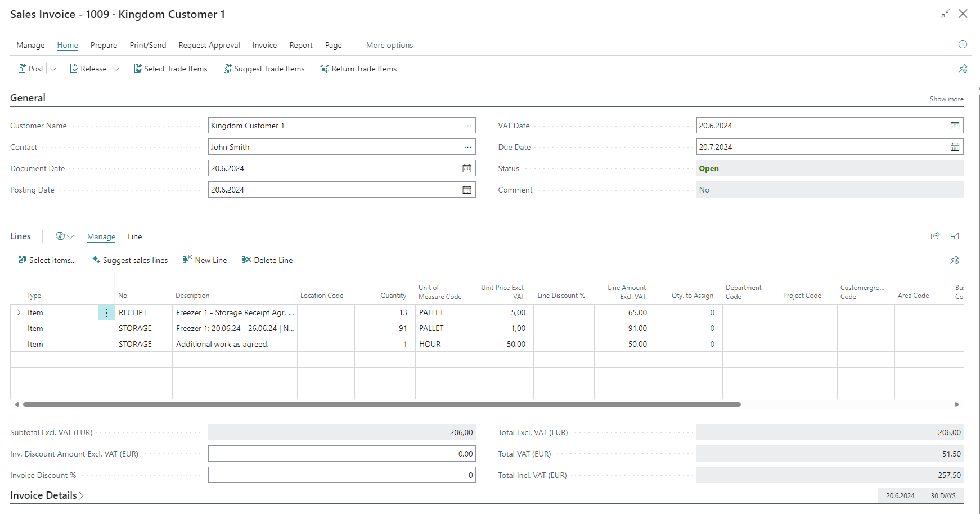Screen dimensions: 980x514
Task: Click the Return Trade Items action
Action: pos(358,69)
